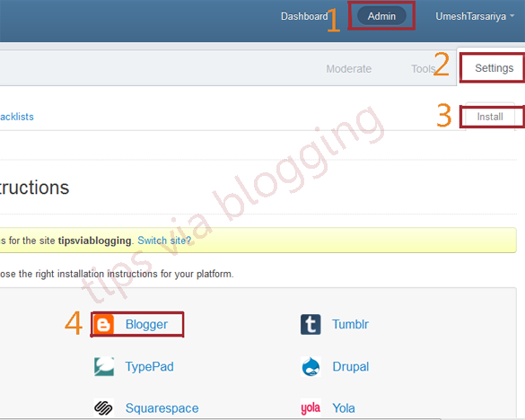Open Blogger installation instructions link

[x=146, y=324]
